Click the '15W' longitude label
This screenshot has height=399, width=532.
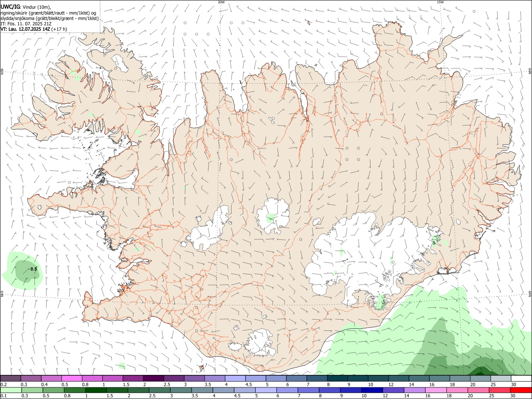(x=440, y=2)
